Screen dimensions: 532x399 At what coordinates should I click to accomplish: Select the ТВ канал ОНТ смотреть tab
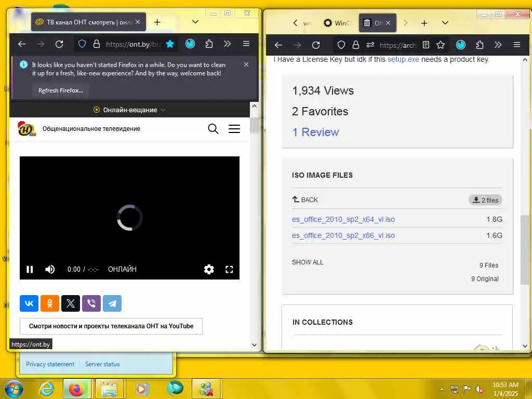pyautogui.click(x=88, y=22)
